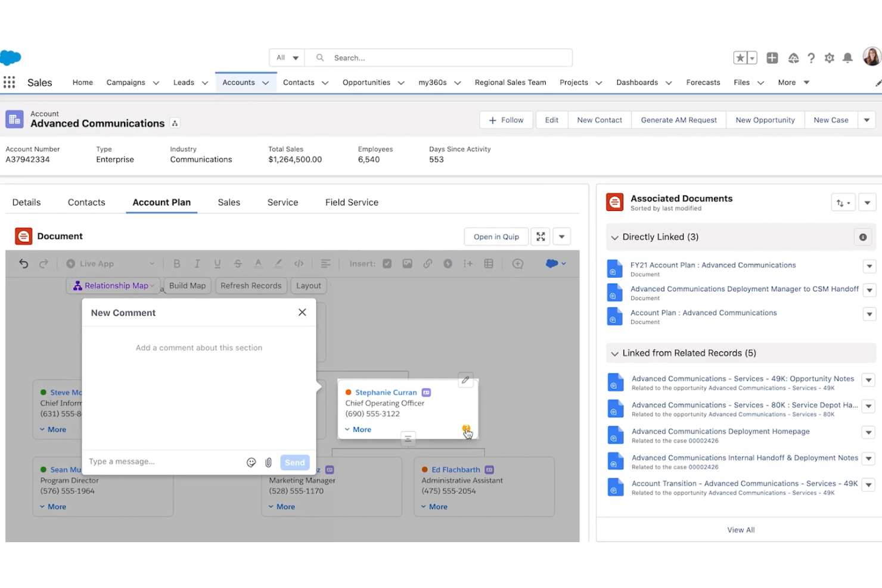Add a comment from the document toolbar

coord(517,263)
